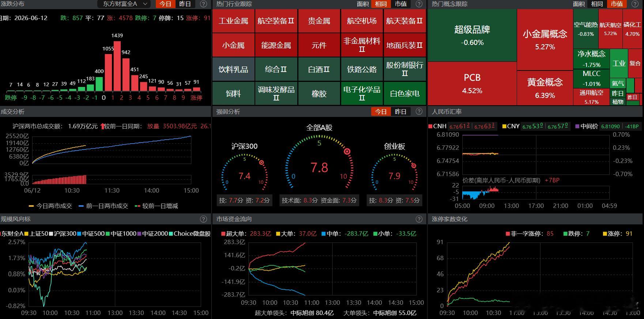Click the red up-arrow beside 较前一日同期
The image size is (644, 319).
click(x=102, y=126)
